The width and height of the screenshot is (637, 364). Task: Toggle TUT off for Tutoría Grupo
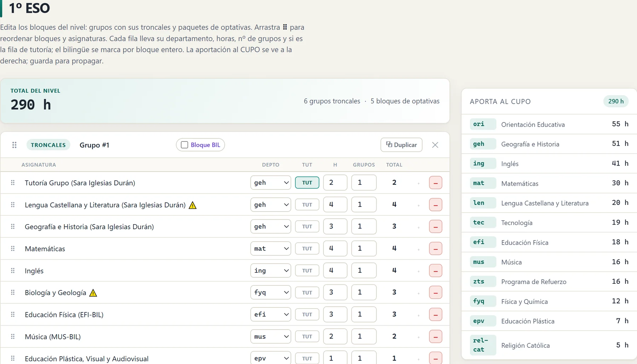[307, 183]
